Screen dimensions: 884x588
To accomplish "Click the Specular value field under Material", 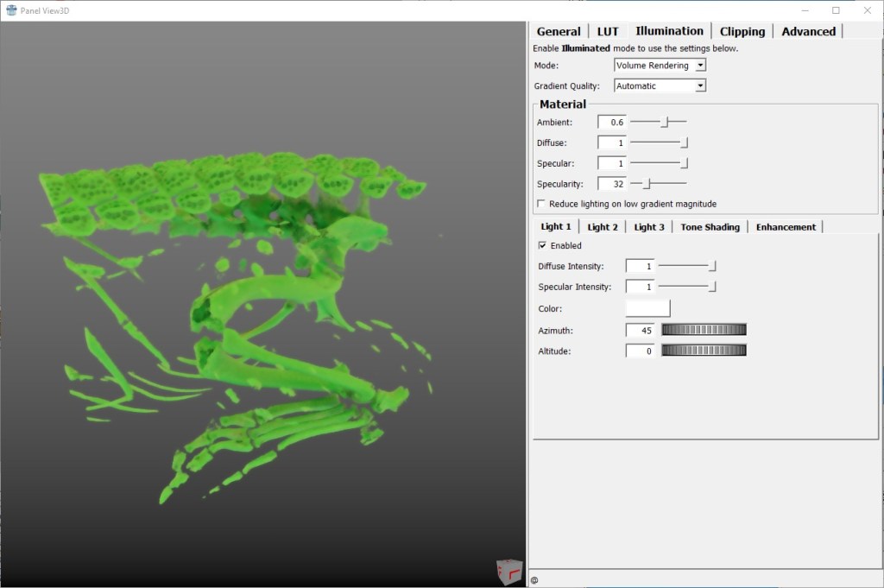I will (x=612, y=163).
